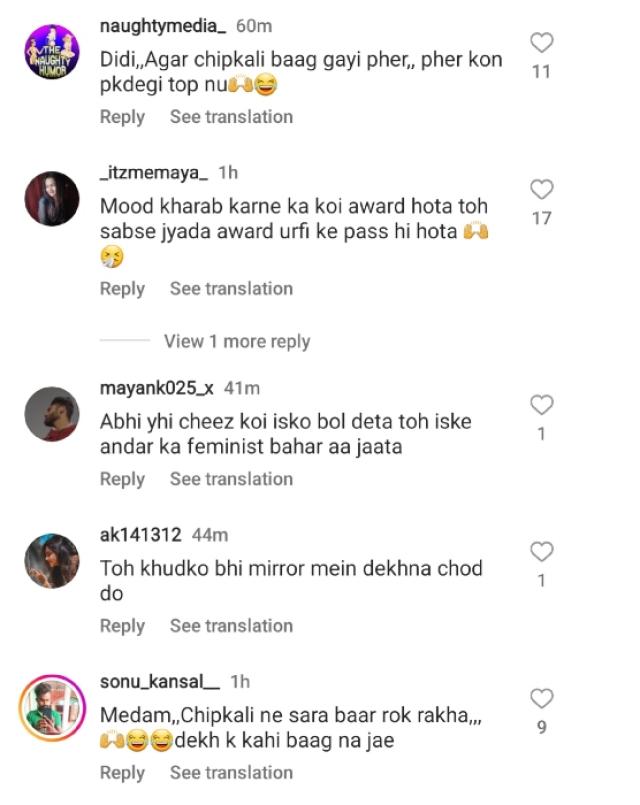Expand View 1 more reply
Viewport: 640px width, 805px height.
(237, 342)
